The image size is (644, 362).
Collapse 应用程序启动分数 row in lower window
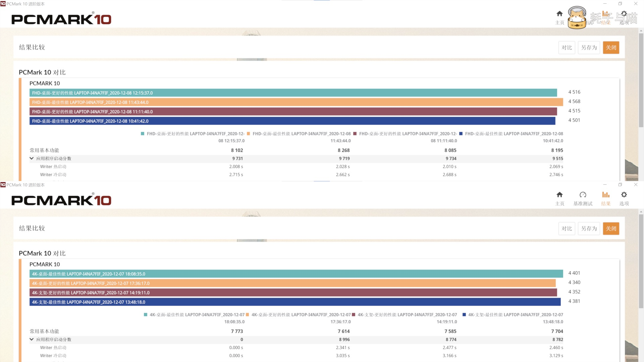[x=32, y=340]
